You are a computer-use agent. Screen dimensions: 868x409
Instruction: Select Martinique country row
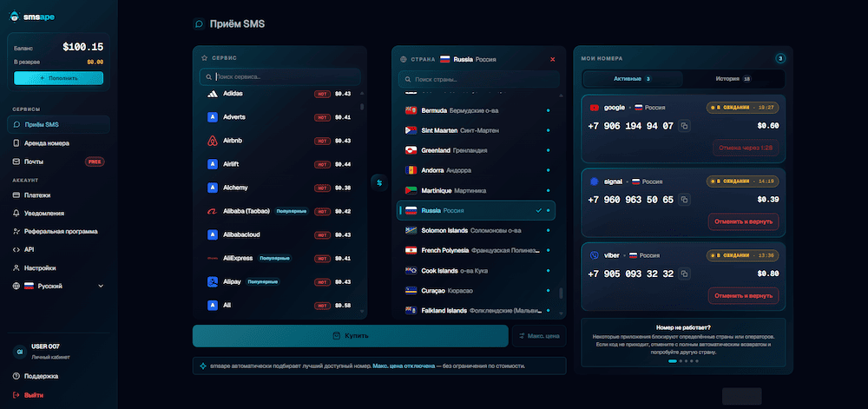(x=477, y=190)
